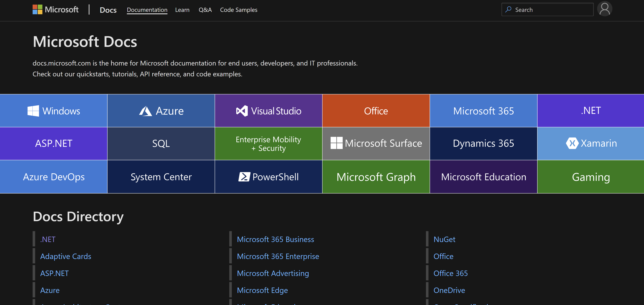
Task: Open the Gaming documentation tile
Action: [591, 177]
